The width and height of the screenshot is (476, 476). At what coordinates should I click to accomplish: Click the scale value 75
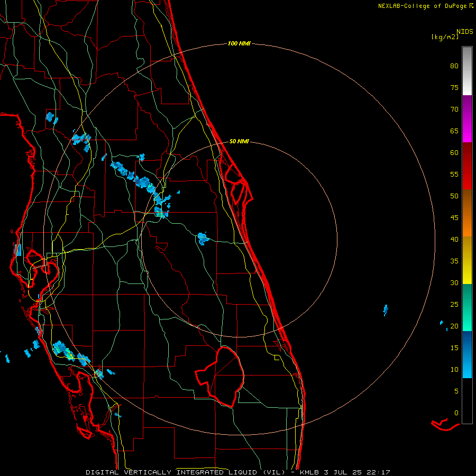point(454,88)
